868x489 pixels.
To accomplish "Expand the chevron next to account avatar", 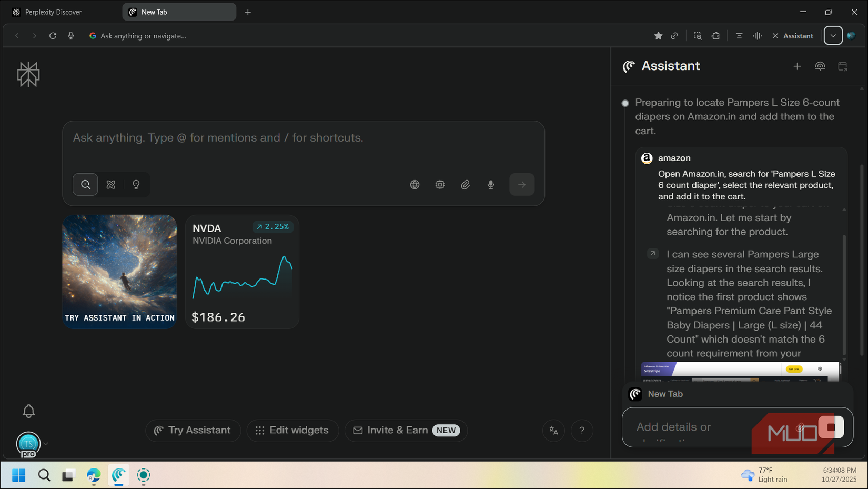I will click(x=46, y=444).
